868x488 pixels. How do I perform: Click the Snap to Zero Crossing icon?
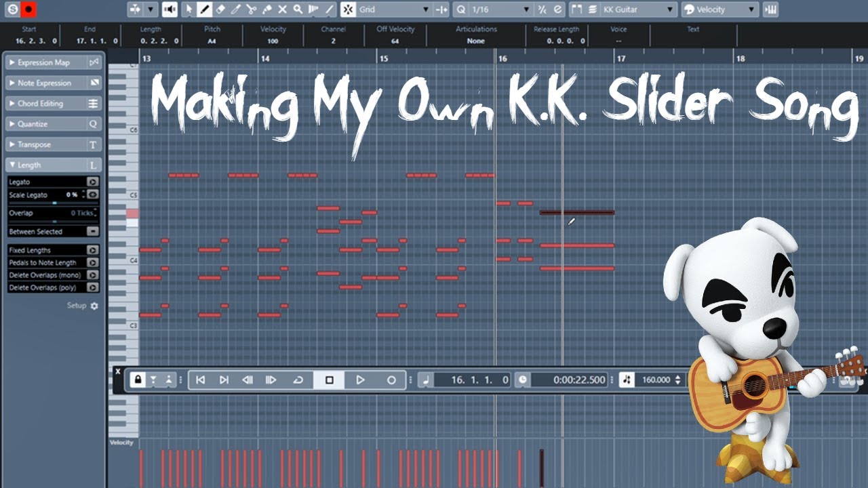tap(441, 9)
